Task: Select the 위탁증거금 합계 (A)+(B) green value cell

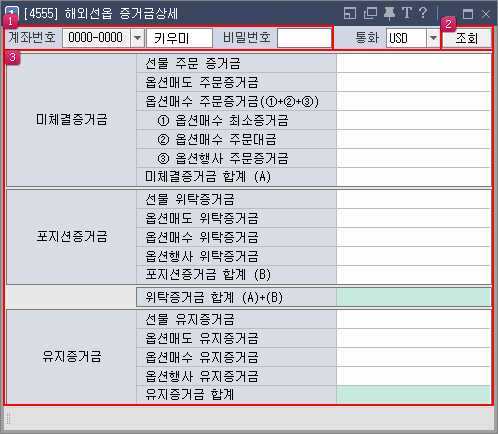Action: click(x=413, y=297)
